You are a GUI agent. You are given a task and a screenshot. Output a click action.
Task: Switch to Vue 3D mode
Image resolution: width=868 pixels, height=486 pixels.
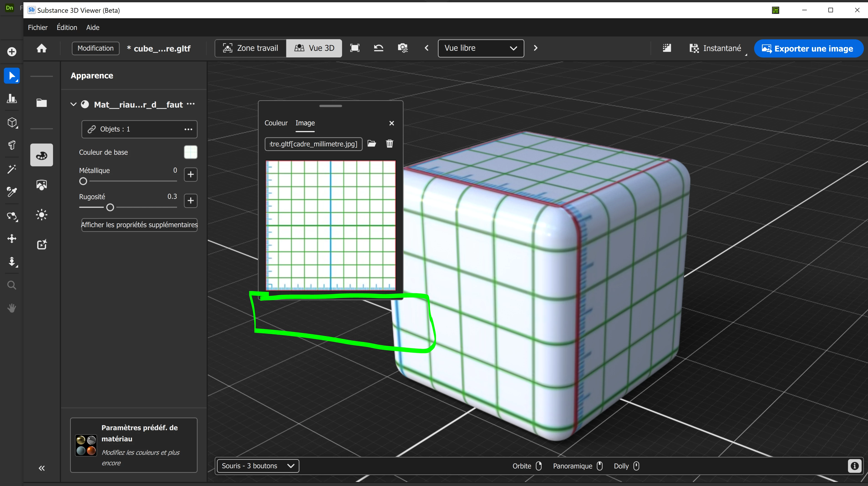pos(314,48)
